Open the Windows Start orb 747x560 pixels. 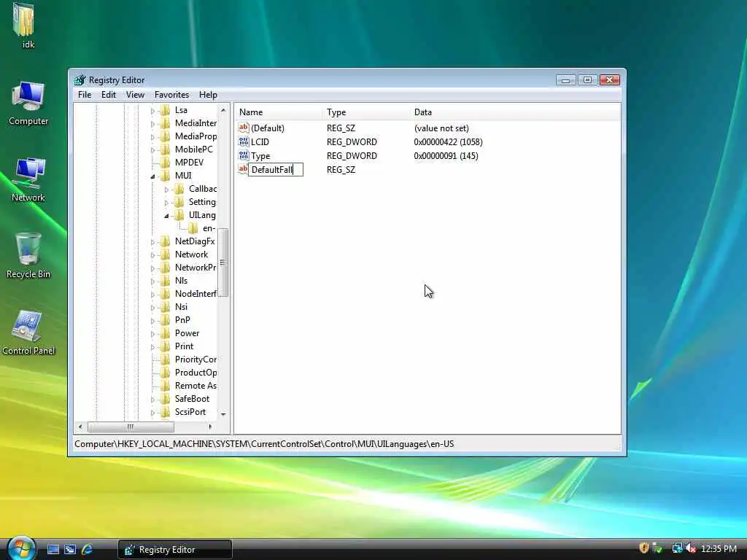tap(21, 548)
